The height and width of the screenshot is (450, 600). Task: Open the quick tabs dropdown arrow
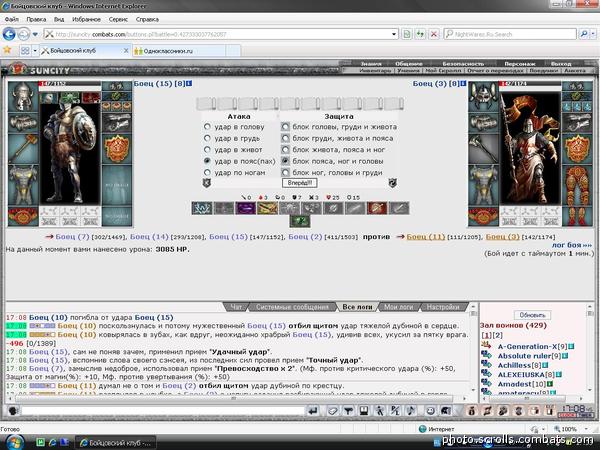(35, 51)
